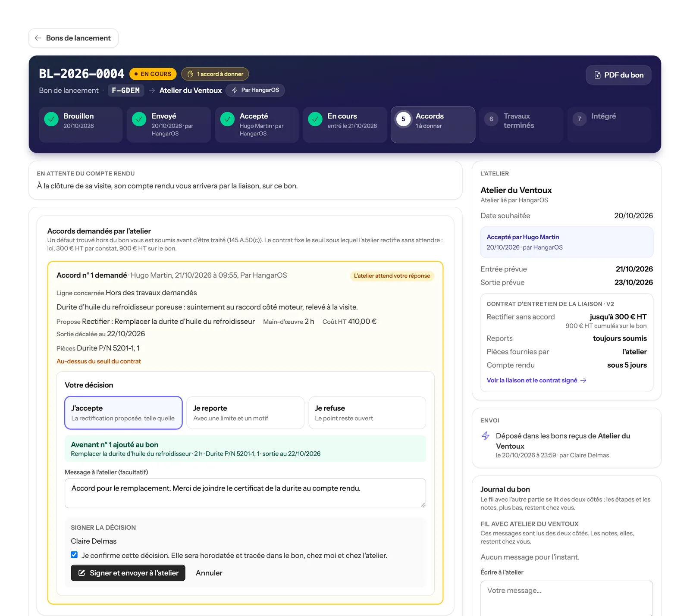Viewport: 690px width, 616px height.
Task: Click the Accepté par Hugo Martin box
Action: [x=567, y=242]
